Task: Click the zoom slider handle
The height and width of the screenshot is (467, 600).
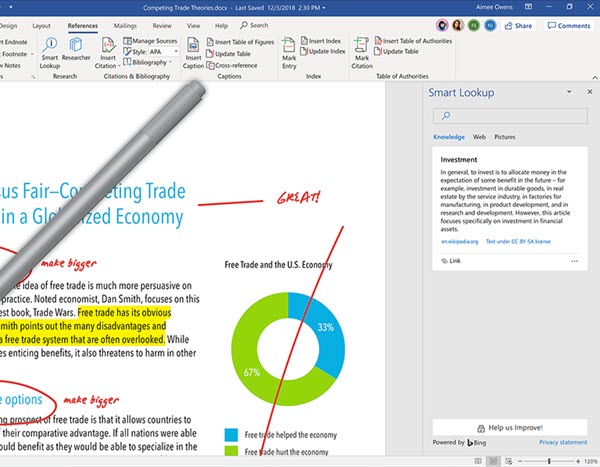Action: click(x=549, y=461)
